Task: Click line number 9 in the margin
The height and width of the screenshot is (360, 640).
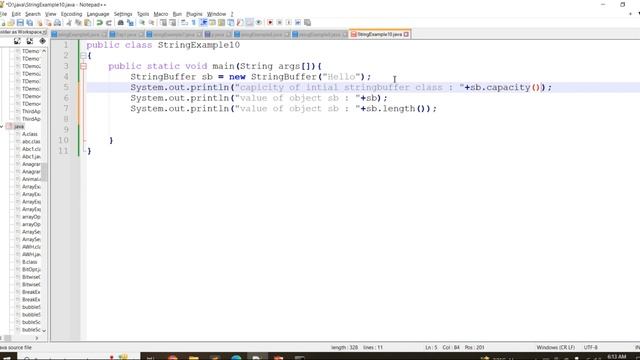Action: 66,130
